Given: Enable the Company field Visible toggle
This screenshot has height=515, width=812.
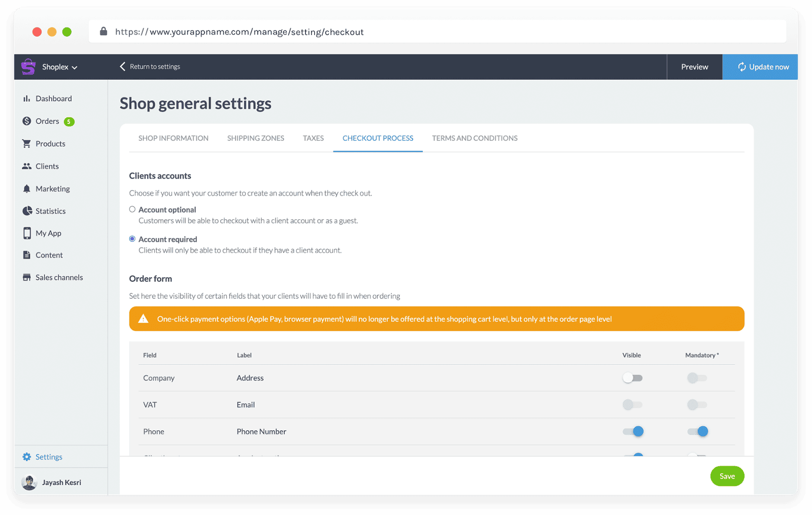Looking at the screenshot, I should pos(632,377).
